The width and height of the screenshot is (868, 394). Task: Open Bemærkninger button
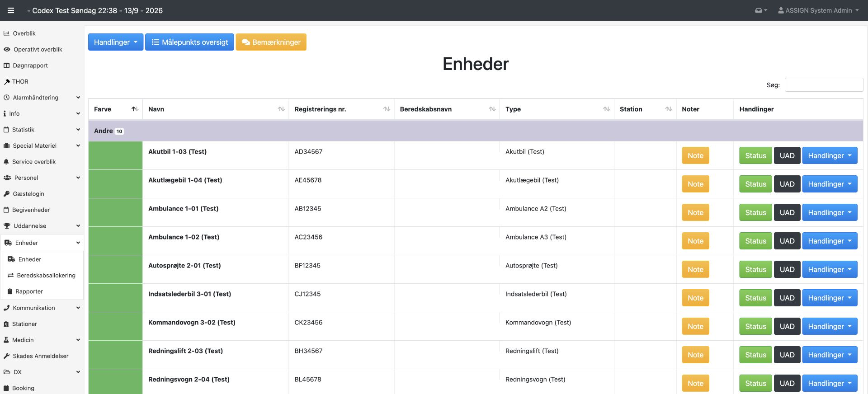tap(271, 42)
